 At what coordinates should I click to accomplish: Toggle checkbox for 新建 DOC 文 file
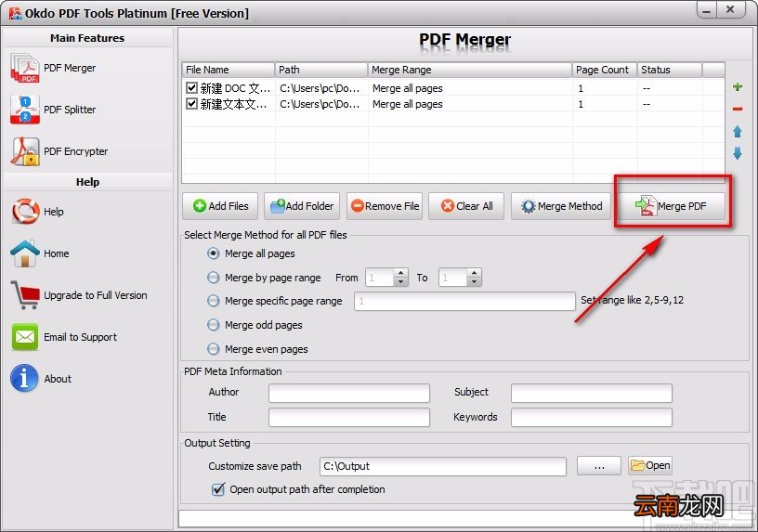pos(191,88)
